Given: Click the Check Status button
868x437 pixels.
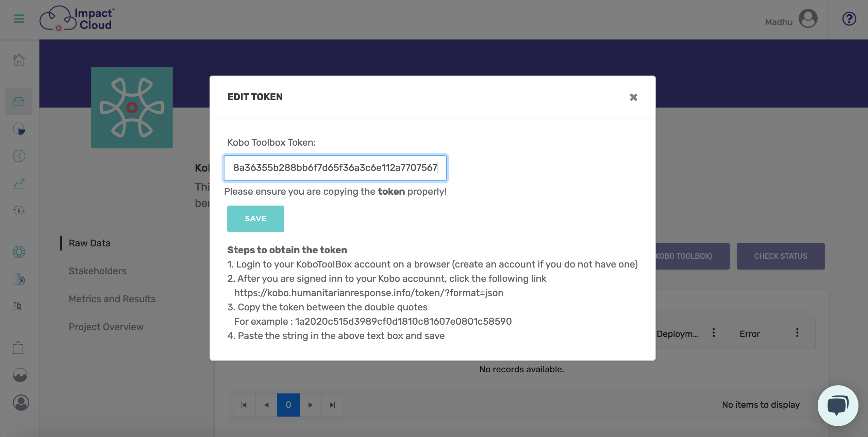Looking at the screenshot, I should click(781, 256).
